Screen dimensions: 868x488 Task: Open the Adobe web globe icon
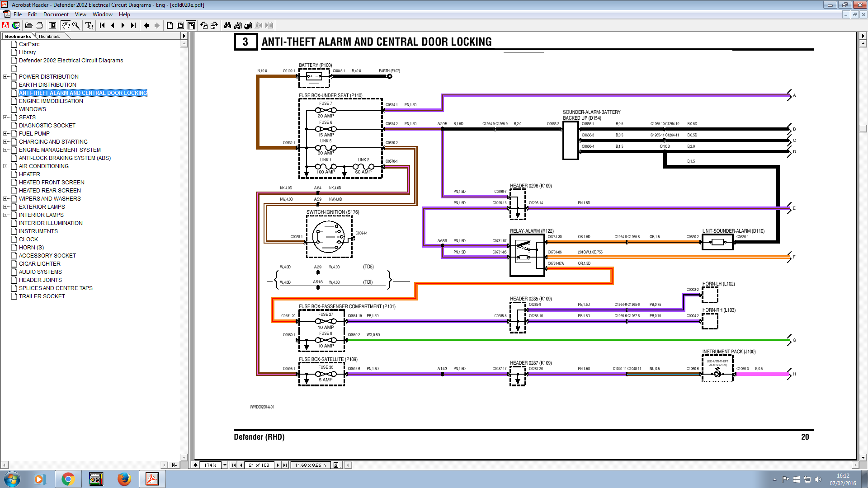(x=16, y=25)
